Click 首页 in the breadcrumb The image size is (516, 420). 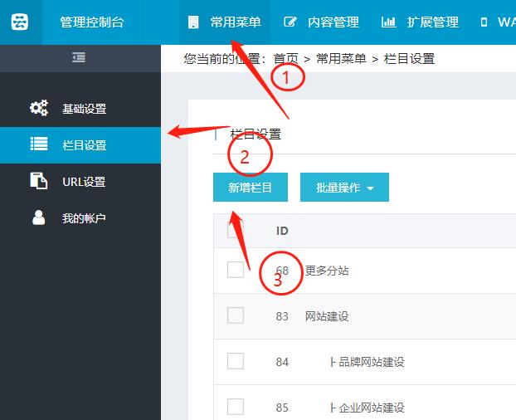[286, 59]
